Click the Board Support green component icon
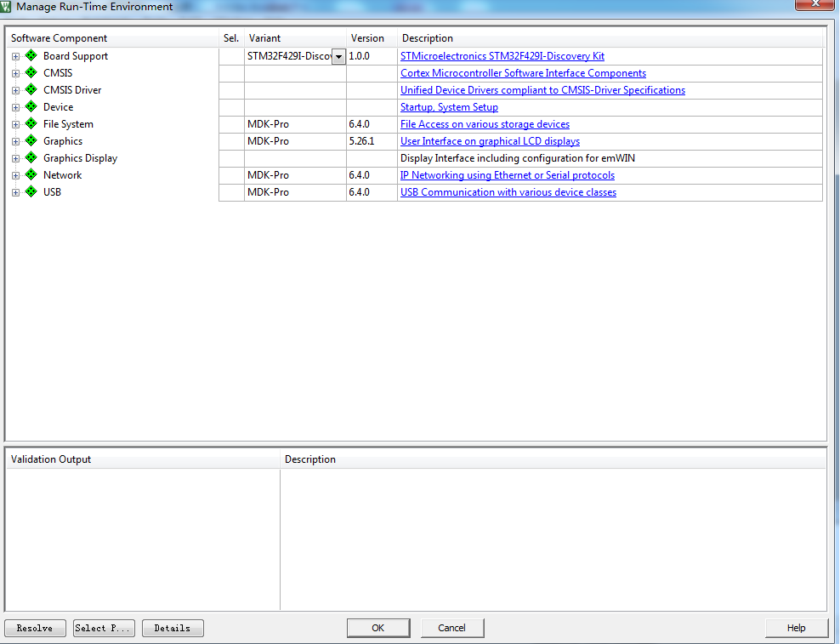The height and width of the screenshot is (644, 840). (x=31, y=55)
